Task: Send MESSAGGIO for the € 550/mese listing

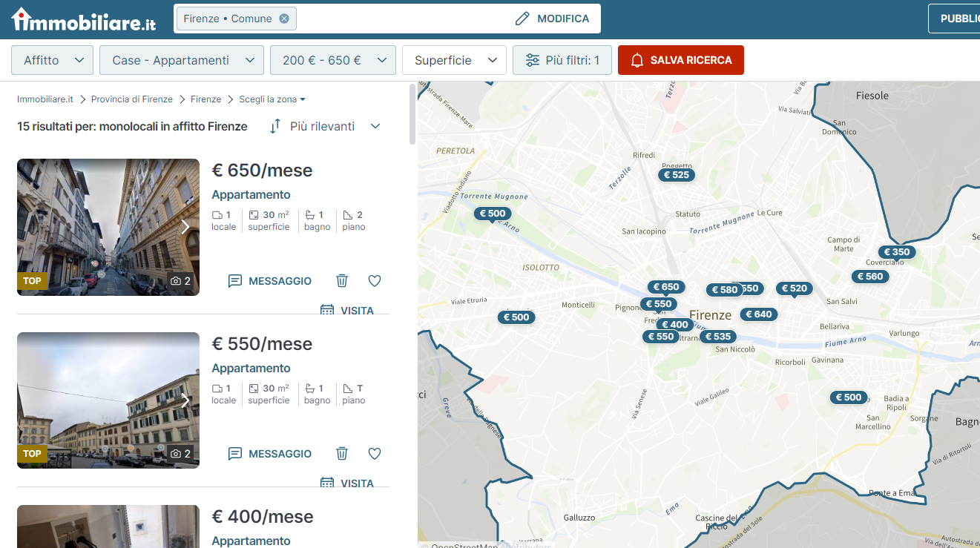Action: [x=270, y=454]
